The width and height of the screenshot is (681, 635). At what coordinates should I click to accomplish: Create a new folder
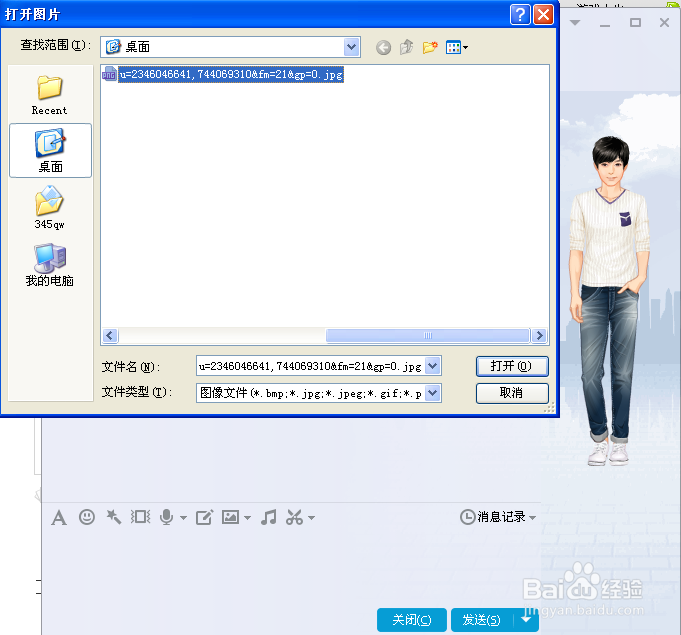point(430,47)
